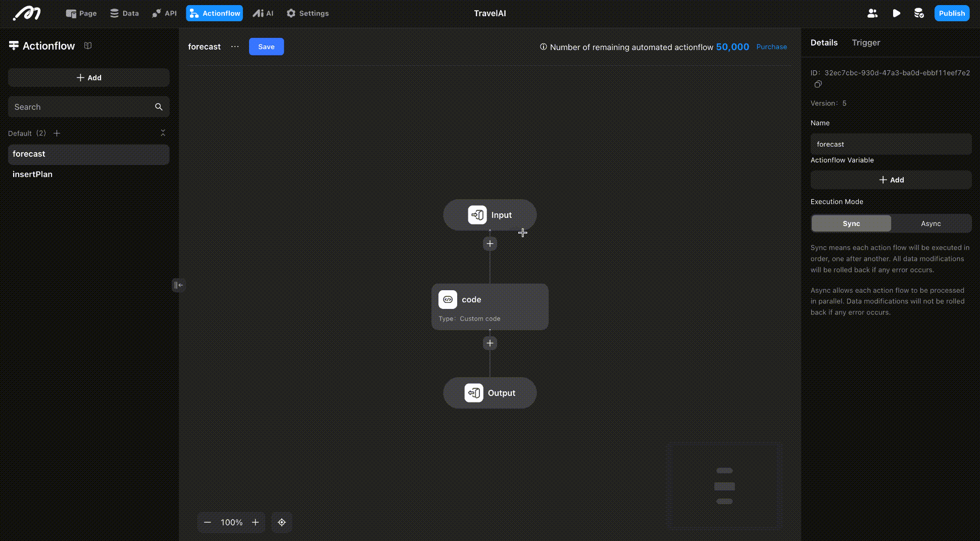Screen dimensions: 980x541
Task: Open the Data section
Action: coord(124,14)
